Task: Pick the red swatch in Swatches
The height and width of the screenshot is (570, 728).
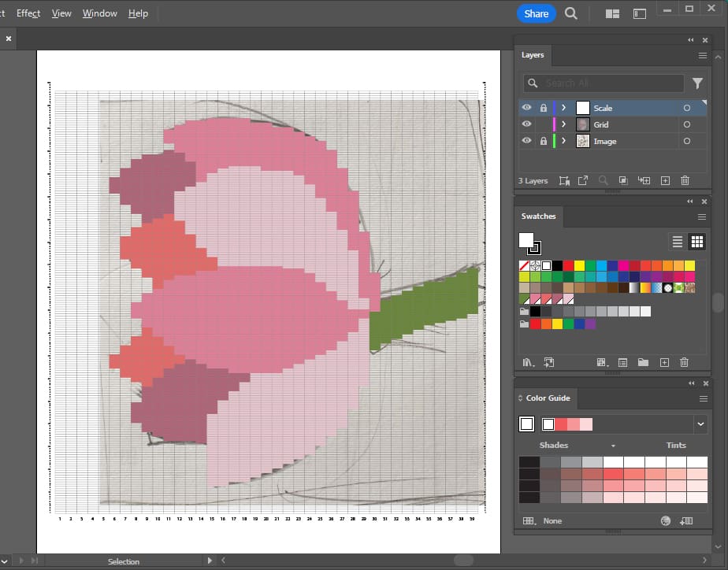Action: click(568, 266)
